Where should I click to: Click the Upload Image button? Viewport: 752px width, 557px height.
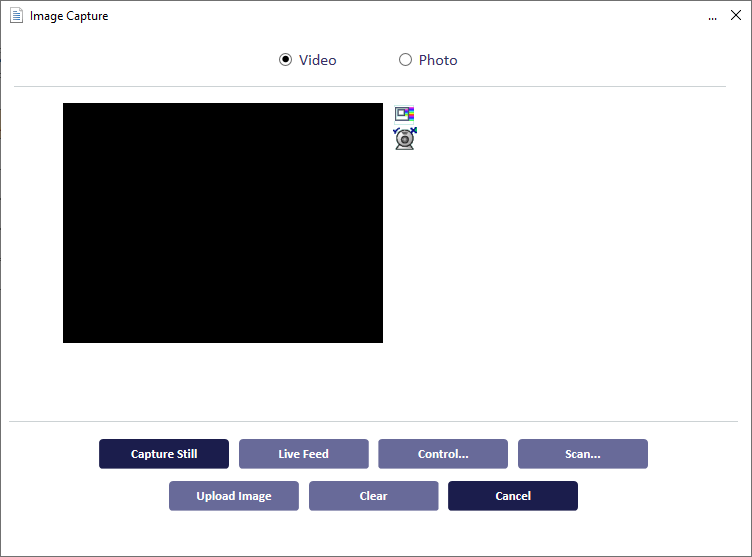(x=233, y=496)
